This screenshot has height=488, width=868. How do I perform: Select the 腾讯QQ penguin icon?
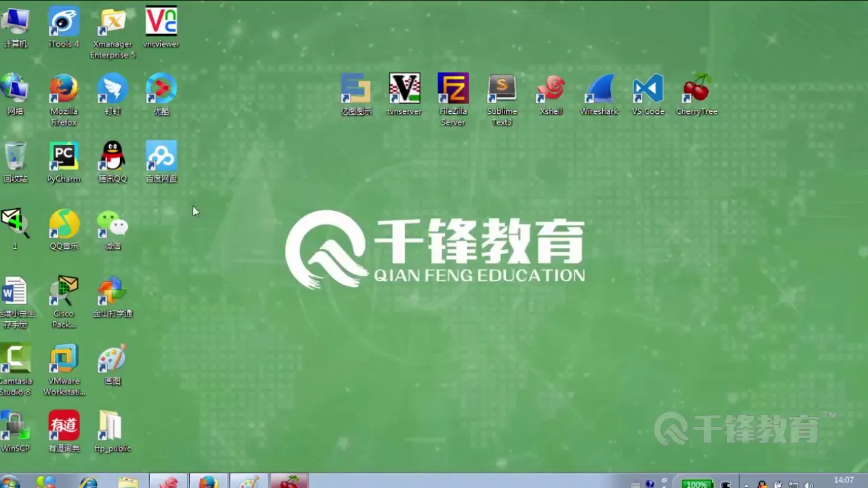click(113, 163)
